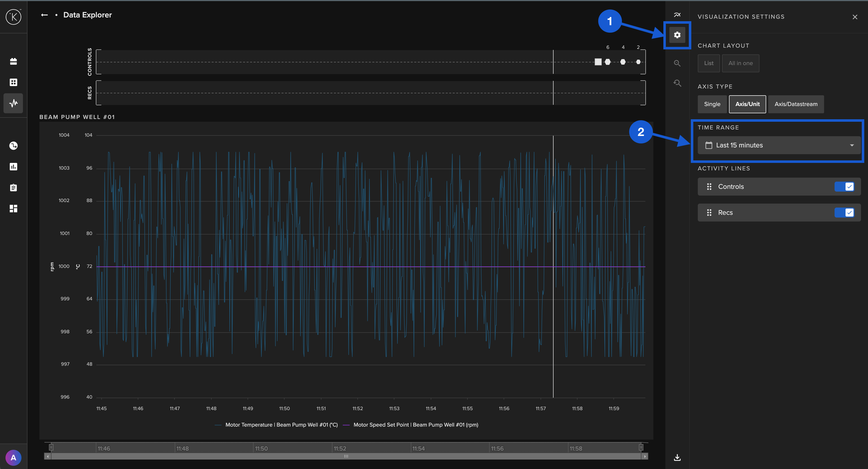Select the Single axis type option
This screenshot has height=469, width=868.
(712, 104)
